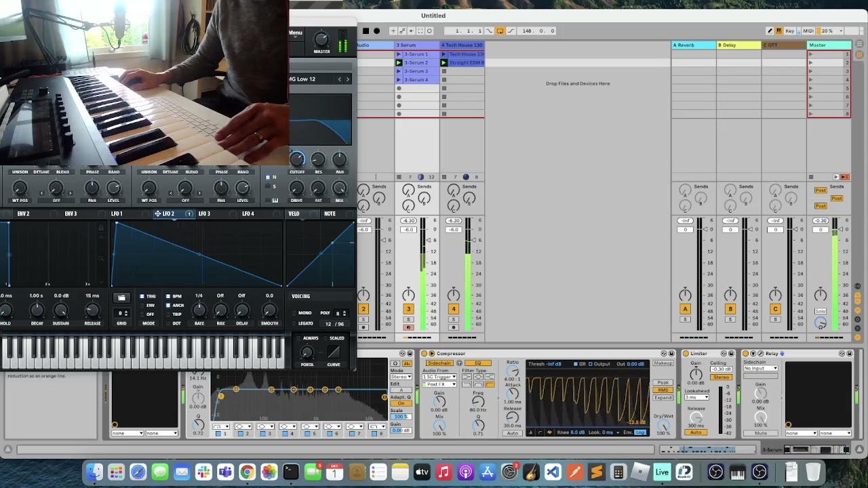
Task: Click the Makeup button in Compressor
Action: click(663, 363)
